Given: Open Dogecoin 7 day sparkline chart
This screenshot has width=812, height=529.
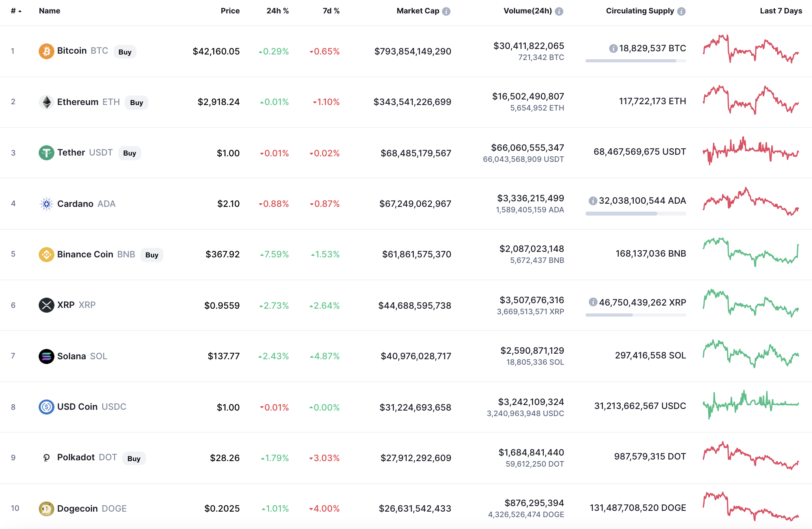Looking at the screenshot, I should pyautogui.click(x=751, y=506).
